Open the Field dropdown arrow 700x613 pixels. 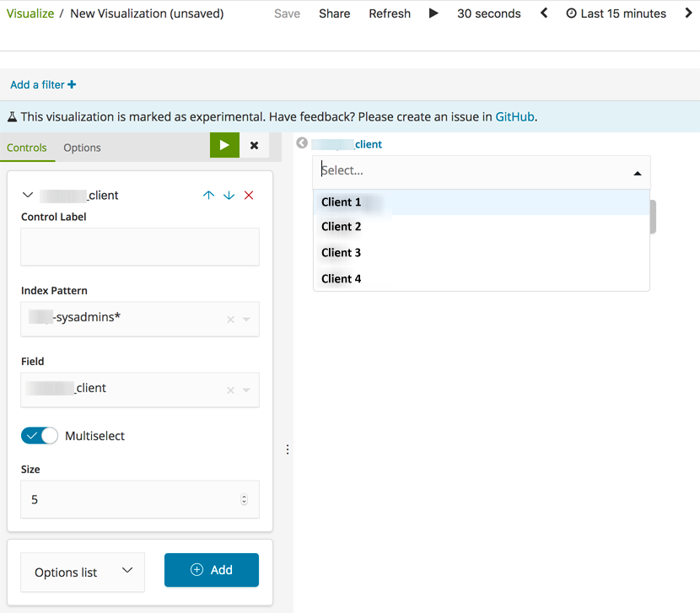[246, 390]
